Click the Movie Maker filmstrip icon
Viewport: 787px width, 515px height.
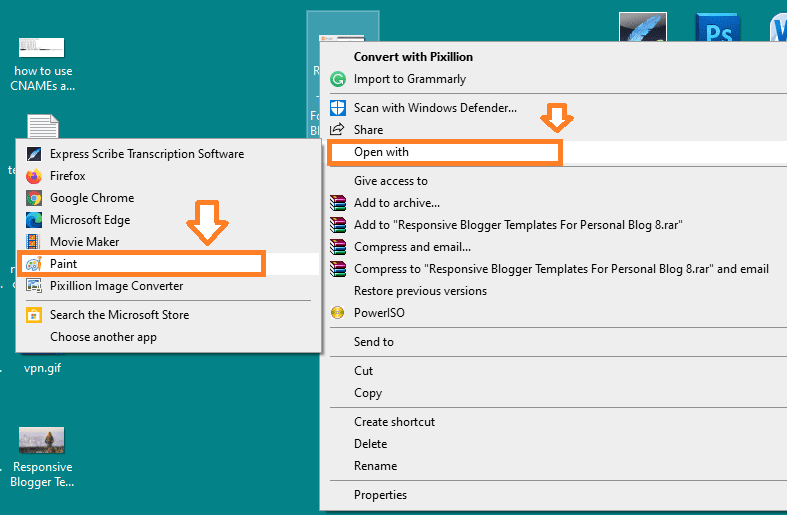[x=34, y=242]
